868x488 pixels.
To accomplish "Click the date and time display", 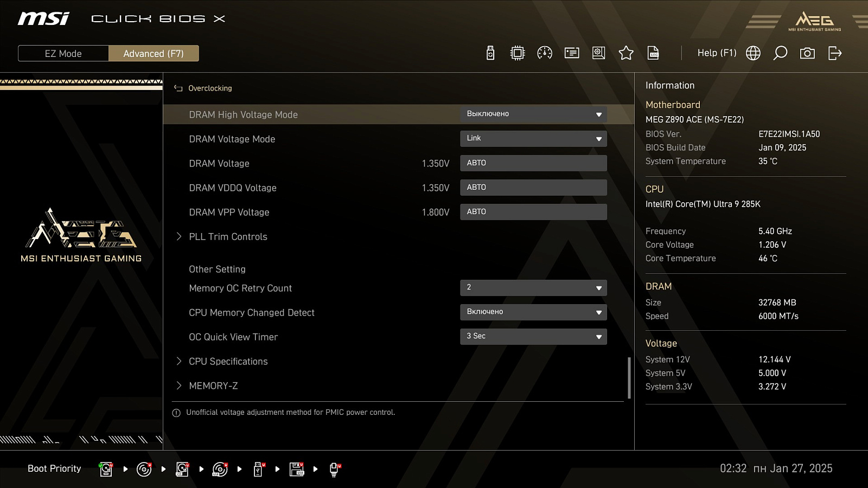I will click(x=776, y=468).
